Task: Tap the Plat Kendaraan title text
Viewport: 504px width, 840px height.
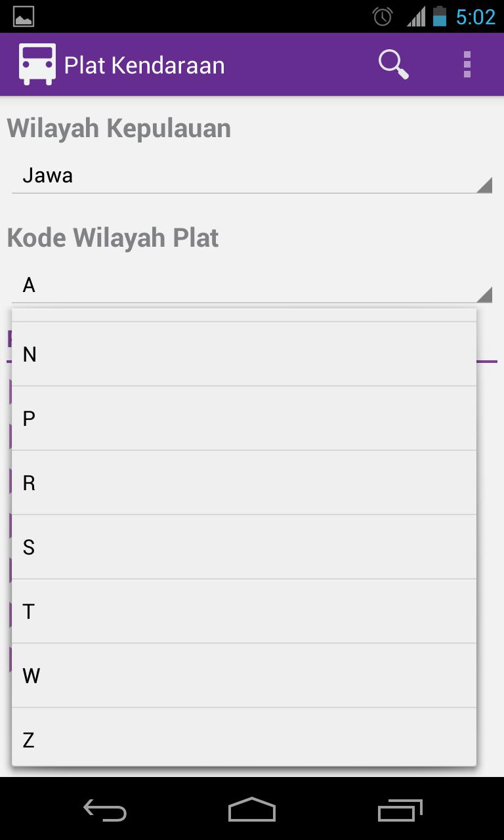Action: click(144, 64)
